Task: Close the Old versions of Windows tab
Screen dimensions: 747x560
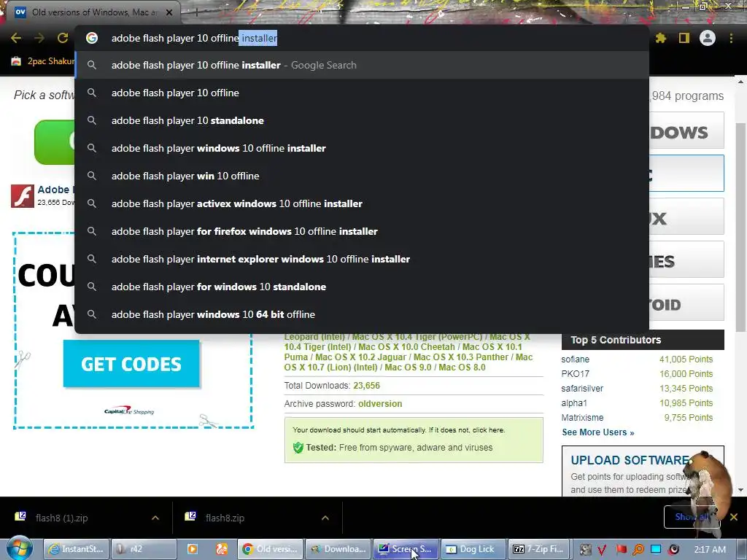Action: [169, 12]
